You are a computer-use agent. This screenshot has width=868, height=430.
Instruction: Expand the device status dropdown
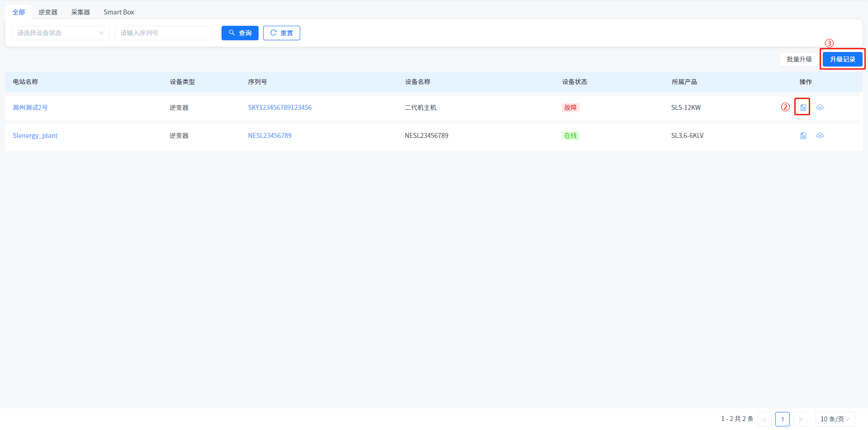(x=61, y=33)
